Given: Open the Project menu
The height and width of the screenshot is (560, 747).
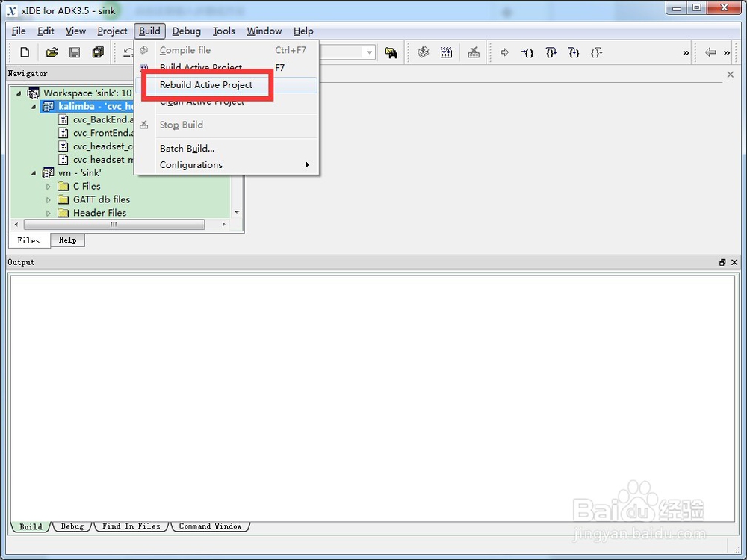Looking at the screenshot, I should 113,31.
